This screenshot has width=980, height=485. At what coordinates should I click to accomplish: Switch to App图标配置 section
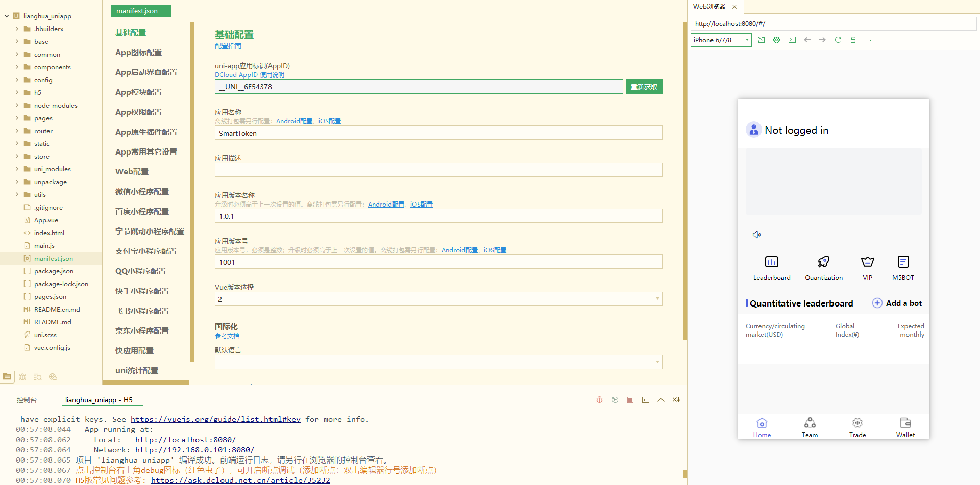(x=138, y=53)
